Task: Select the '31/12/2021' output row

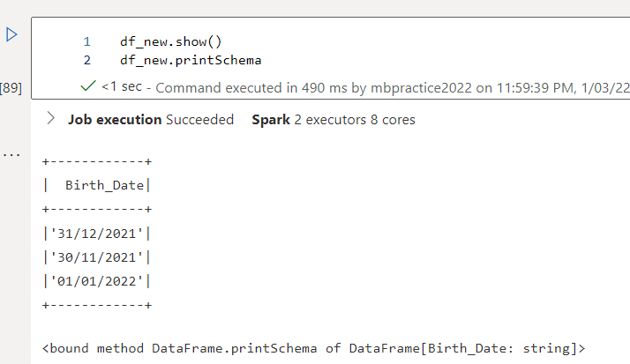Action: click(97, 234)
